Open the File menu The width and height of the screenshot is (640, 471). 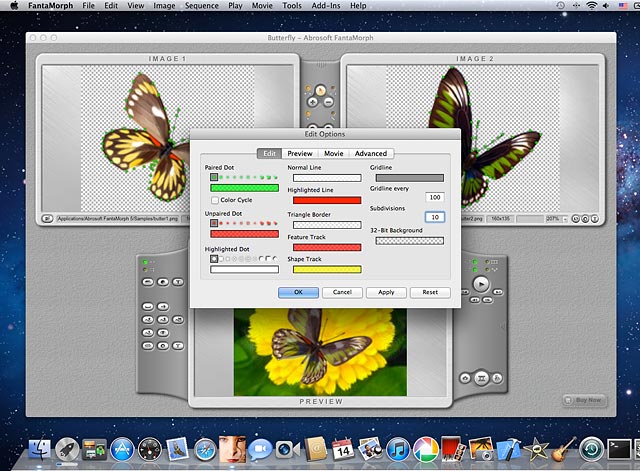coord(88,6)
